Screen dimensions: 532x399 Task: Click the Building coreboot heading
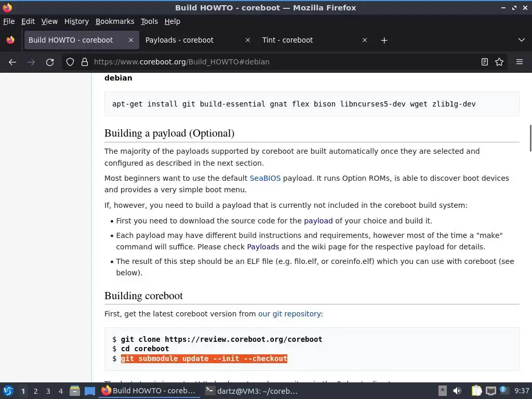pyautogui.click(x=143, y=296)
